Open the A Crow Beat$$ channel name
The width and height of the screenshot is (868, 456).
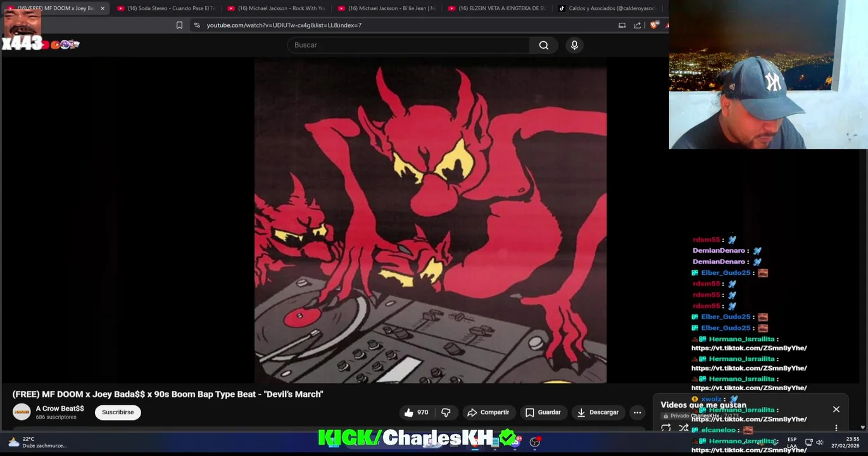point(60,408)
